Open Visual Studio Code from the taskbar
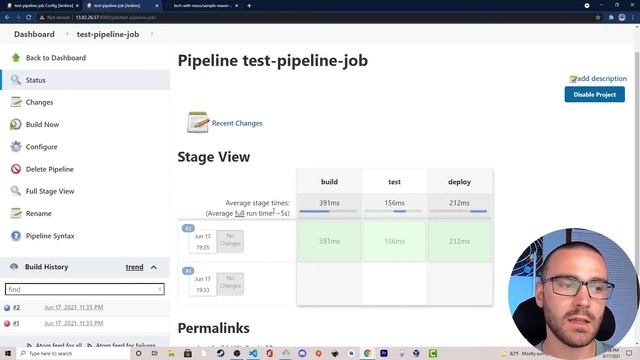The width and height of the screenshot is (640, 360). click(x=253, y=353)
